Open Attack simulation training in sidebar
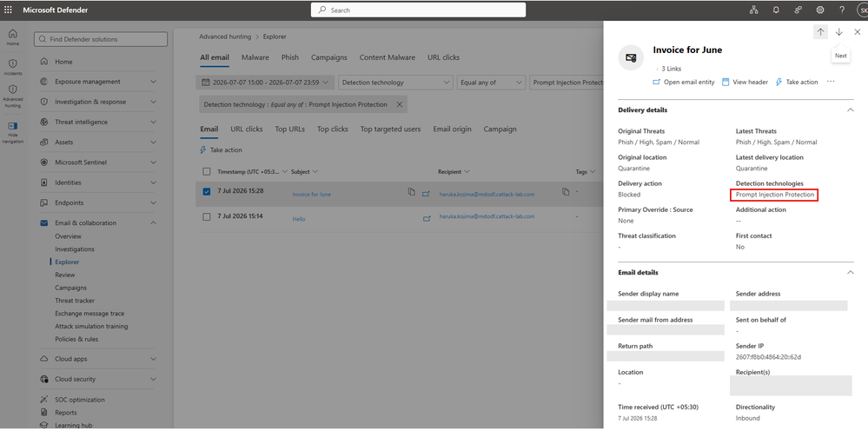This screenshot has width=868, height=431. (91, 327)
